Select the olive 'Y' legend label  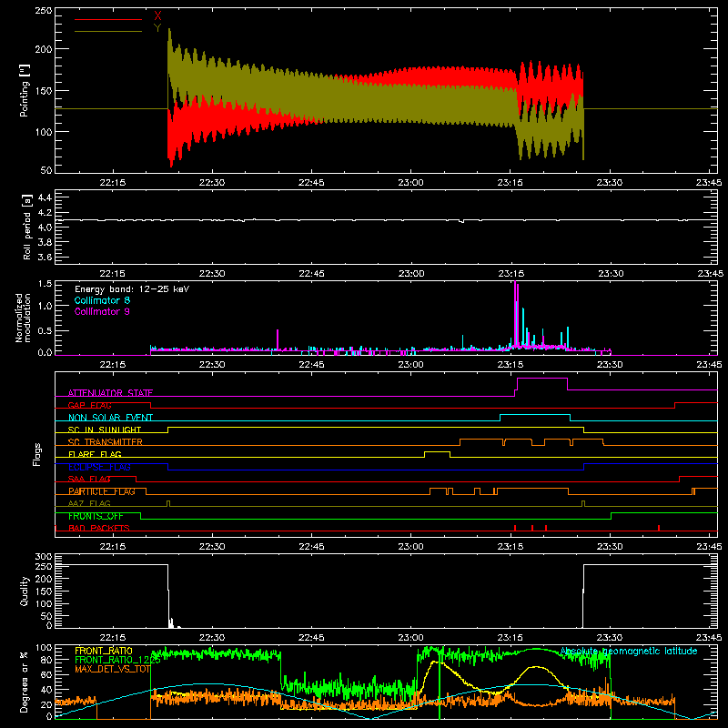pos(157,28)
